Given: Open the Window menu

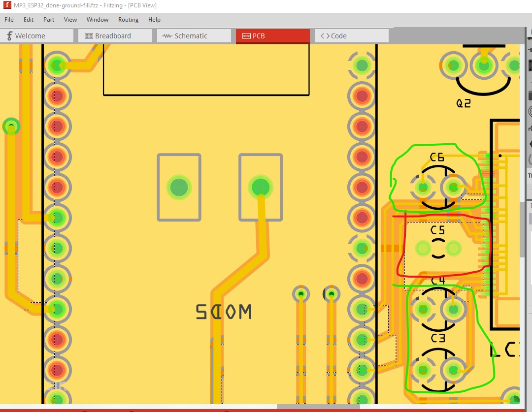Looking at the screenshot, I should (98, 20).
